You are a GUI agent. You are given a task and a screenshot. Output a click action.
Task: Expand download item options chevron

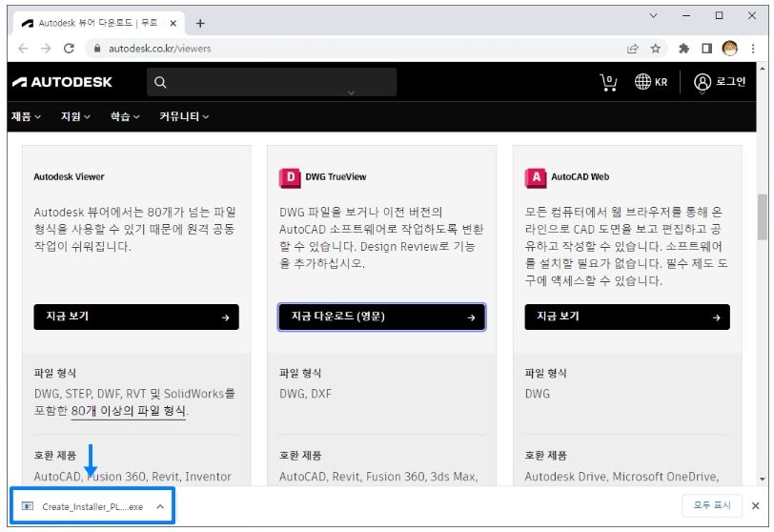pos(160,506)
